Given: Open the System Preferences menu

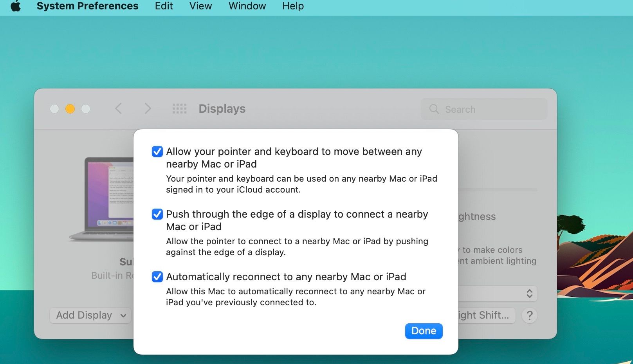Looking at the screenshot, I should tap(87, 6).
